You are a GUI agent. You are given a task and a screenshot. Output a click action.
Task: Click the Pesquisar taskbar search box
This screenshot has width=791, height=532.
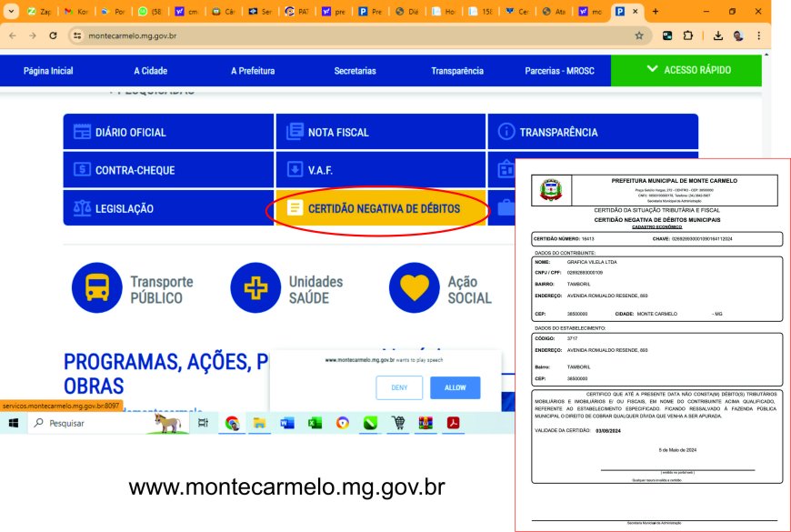tap(108, 423)
